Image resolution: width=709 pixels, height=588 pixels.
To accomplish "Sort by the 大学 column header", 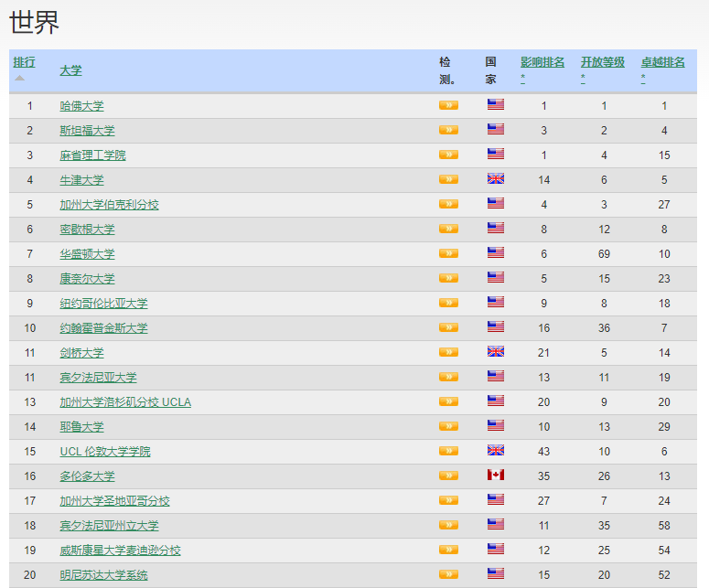I will 70,70.
